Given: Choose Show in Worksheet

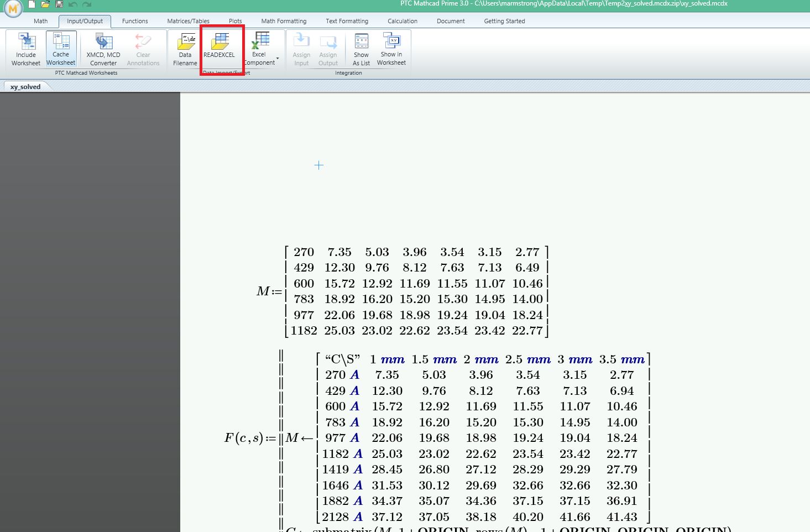Looking at the screenshot, I should click(391, 49).
